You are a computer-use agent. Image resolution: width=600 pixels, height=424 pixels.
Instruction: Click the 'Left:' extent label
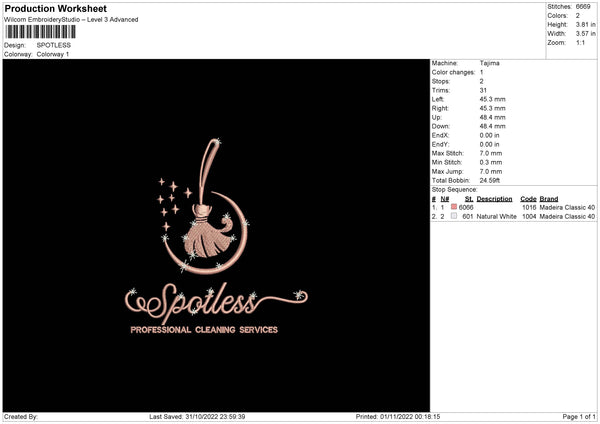point(438,99)
